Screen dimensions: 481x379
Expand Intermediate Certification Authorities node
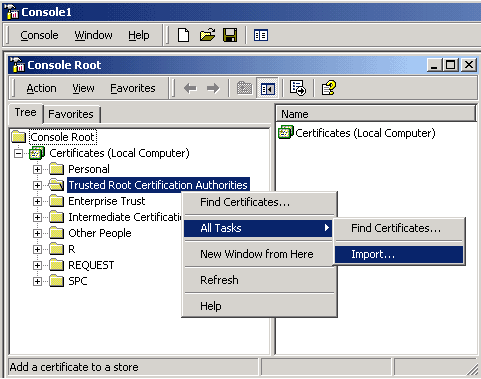tap(37, 217)
